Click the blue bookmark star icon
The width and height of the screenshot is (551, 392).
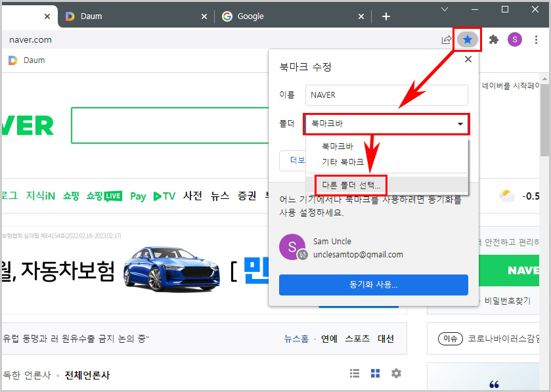pos(468,39)
